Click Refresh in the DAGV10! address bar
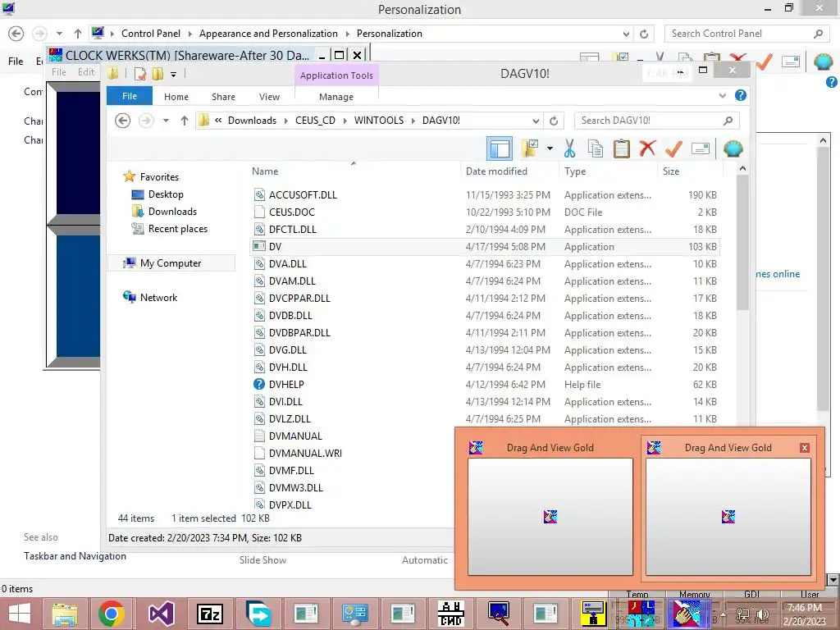The width and height of the screenshot is (840, 630). click(554, 121)
